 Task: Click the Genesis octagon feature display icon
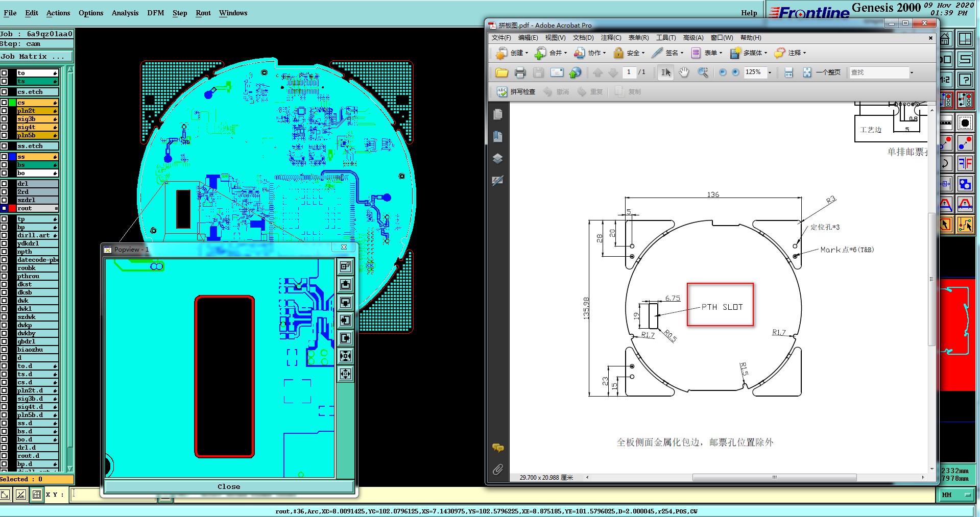click(965, 122)
